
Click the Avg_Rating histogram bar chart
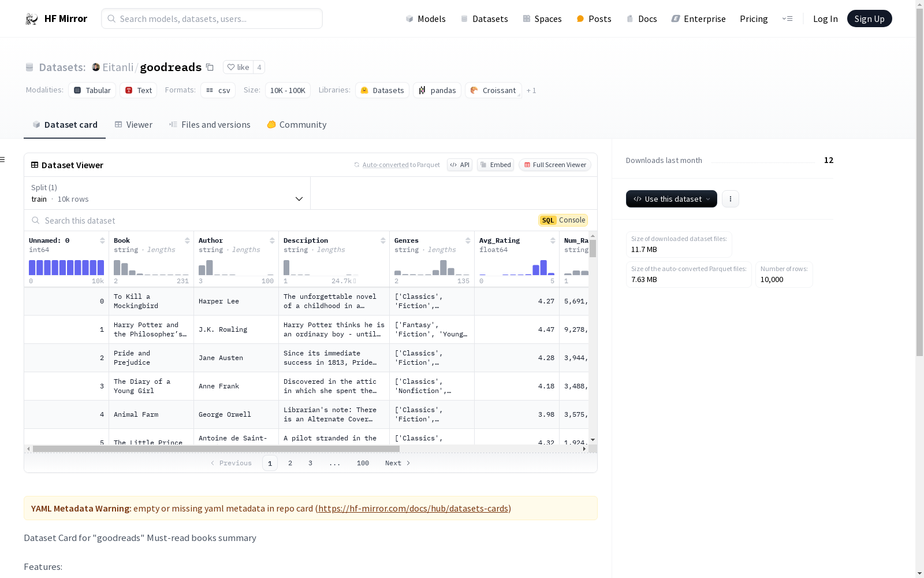[517, 267]
